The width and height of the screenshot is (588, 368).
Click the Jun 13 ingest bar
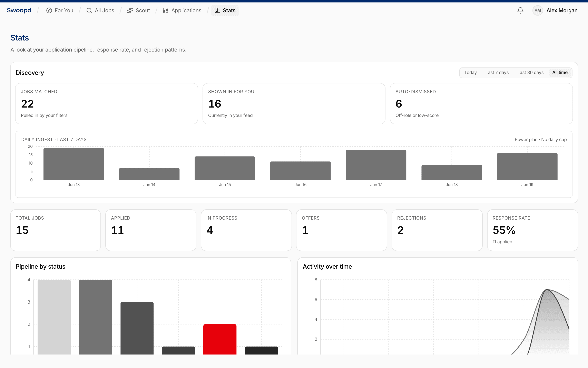coord(74,164)
